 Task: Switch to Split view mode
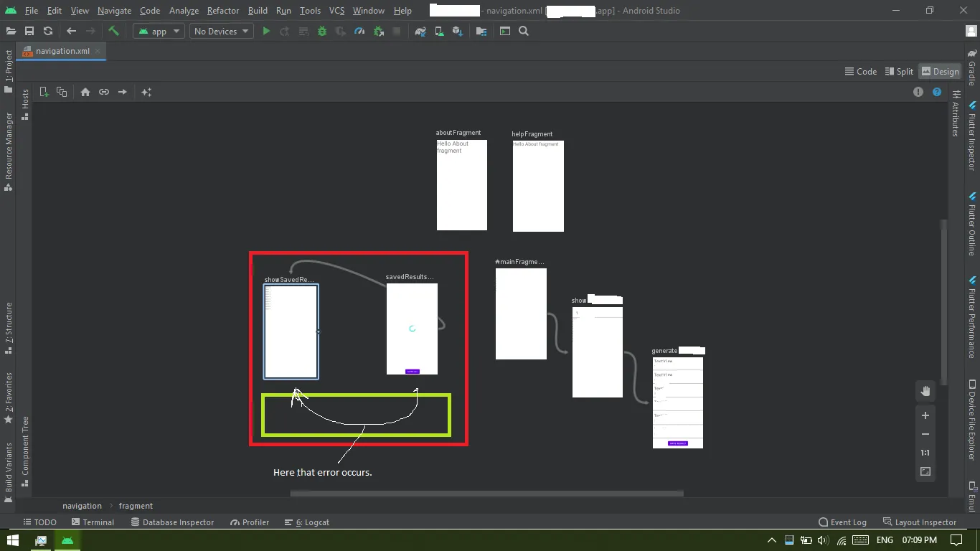(x=899, y=71)
